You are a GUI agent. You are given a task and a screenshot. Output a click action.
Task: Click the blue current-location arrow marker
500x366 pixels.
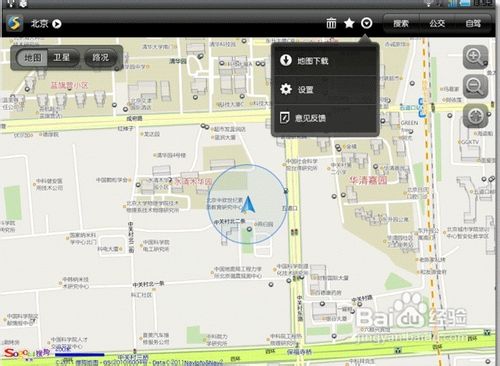(x=248, y=205)
